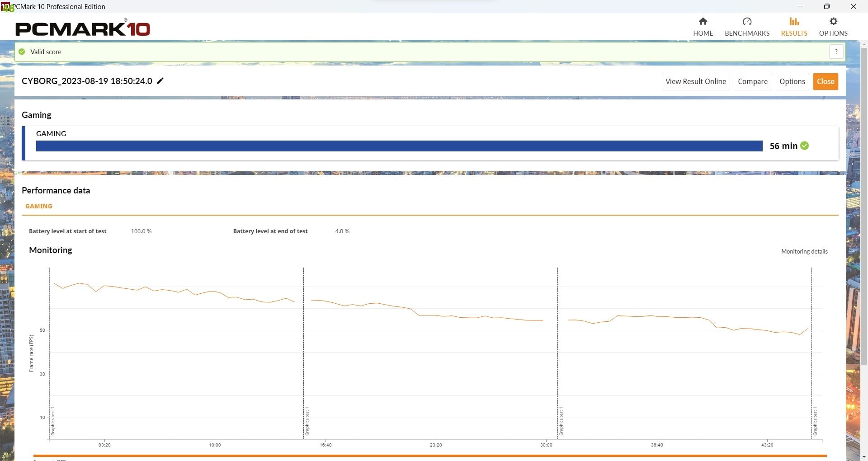Select the GAMING performance data tab
The image size is (868, 461).
click(39, 206)
